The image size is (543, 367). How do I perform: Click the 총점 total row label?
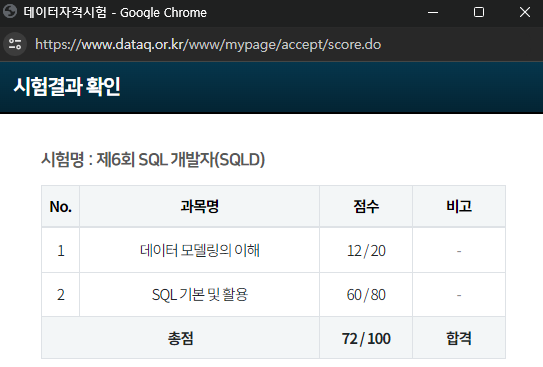[180, 338]
